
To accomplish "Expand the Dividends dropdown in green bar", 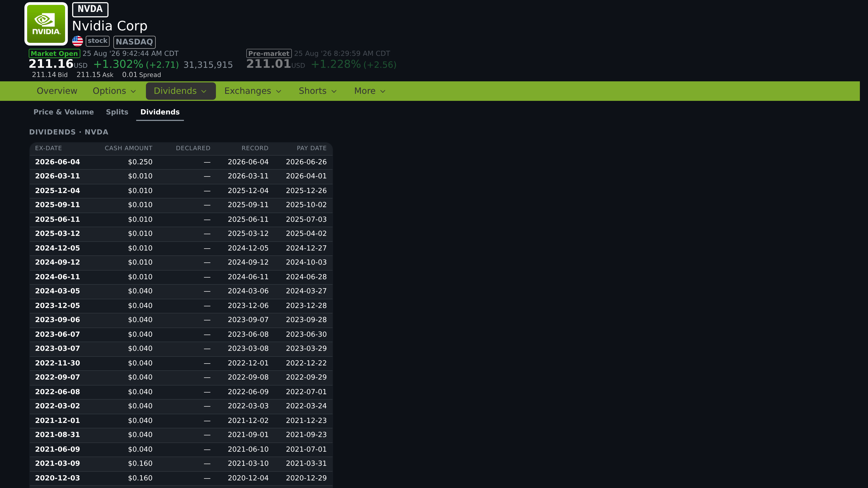I will [x=181, y=91].
